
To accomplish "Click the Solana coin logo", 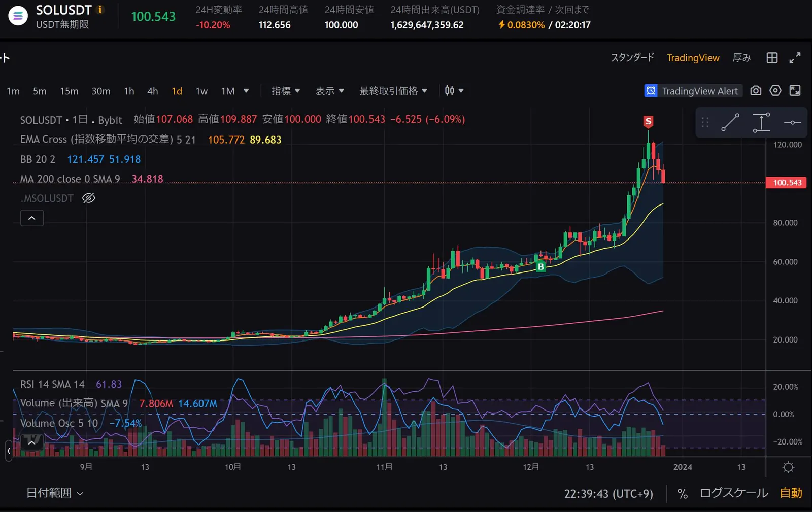I will coord(18,16).
